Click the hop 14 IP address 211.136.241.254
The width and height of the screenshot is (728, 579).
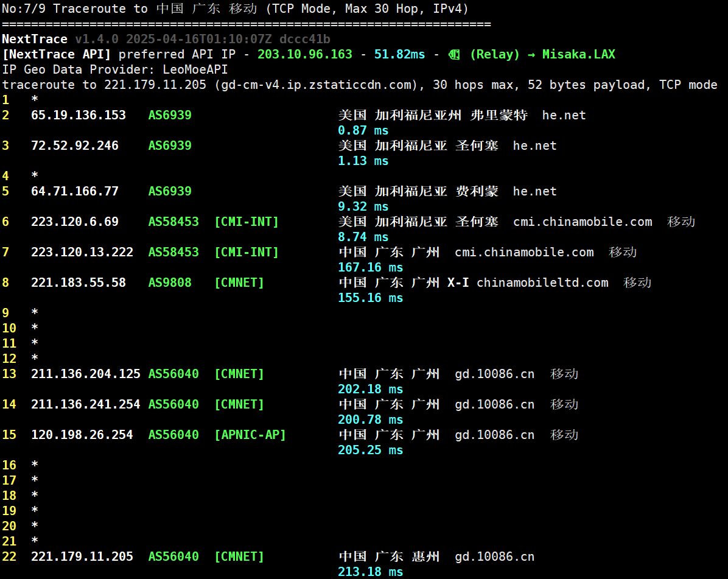(86, 404)
